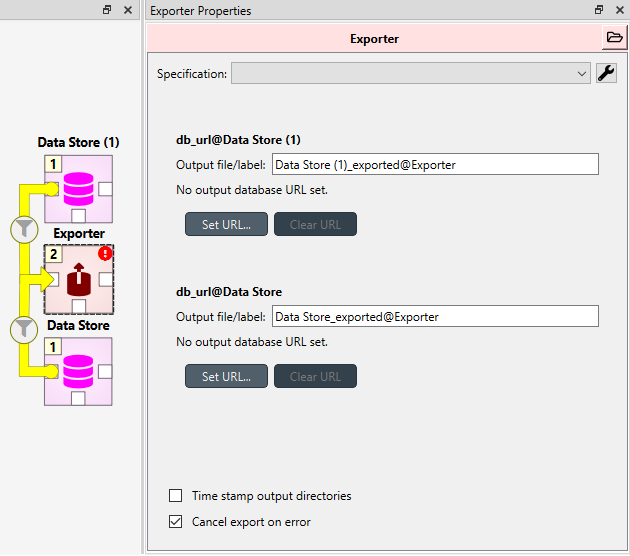Edit the Data Store (1)_exported@Exporter output field
The image size is (630, 556).
point(435,164)
